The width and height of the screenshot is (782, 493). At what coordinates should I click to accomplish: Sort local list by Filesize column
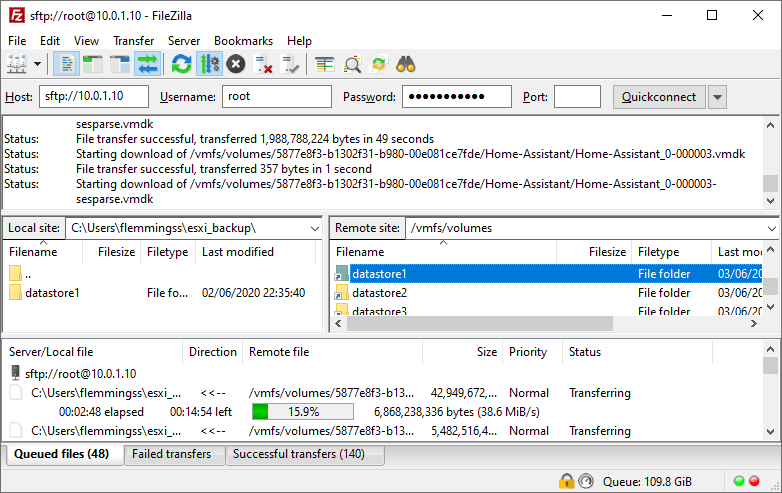click(112, 252)
